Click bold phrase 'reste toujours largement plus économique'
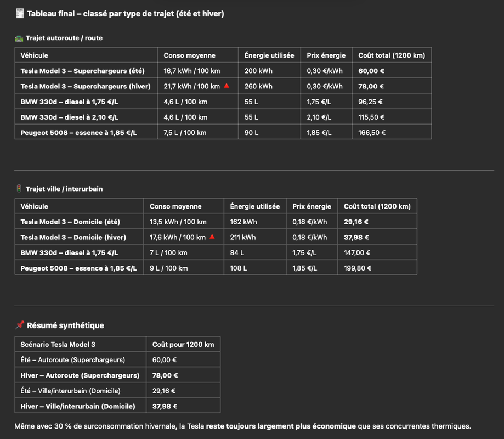 [x=281, y=426]
